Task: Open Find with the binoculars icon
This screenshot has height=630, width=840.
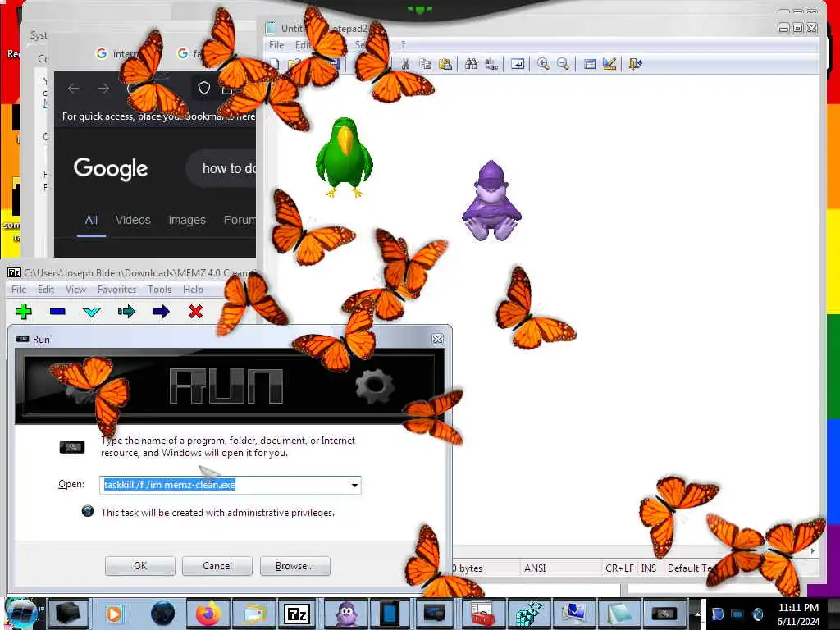Action: 472,64
